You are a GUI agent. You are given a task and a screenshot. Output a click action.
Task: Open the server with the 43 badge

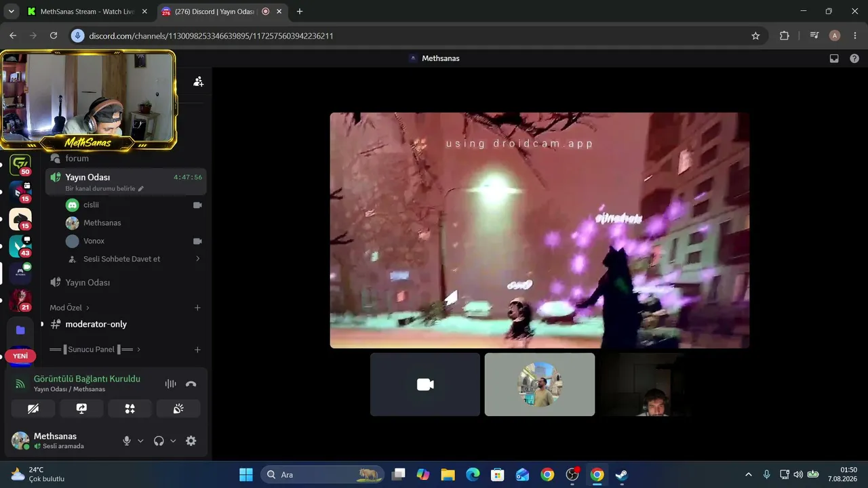point(20,247)
